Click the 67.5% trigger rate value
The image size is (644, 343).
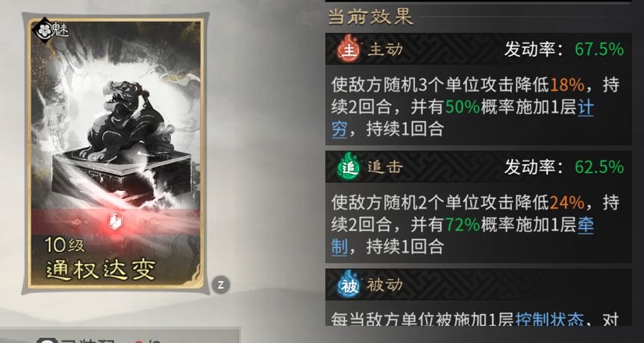tap(599, 50)
